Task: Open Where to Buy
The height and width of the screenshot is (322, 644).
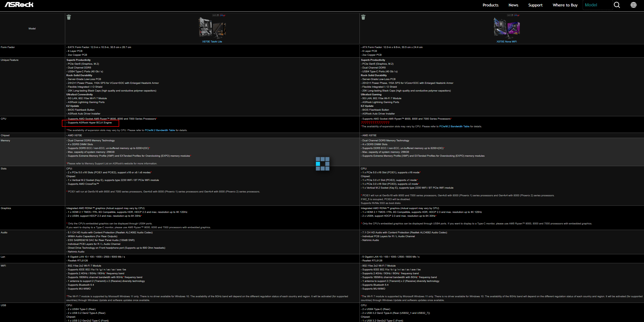Action: point(565,5)
